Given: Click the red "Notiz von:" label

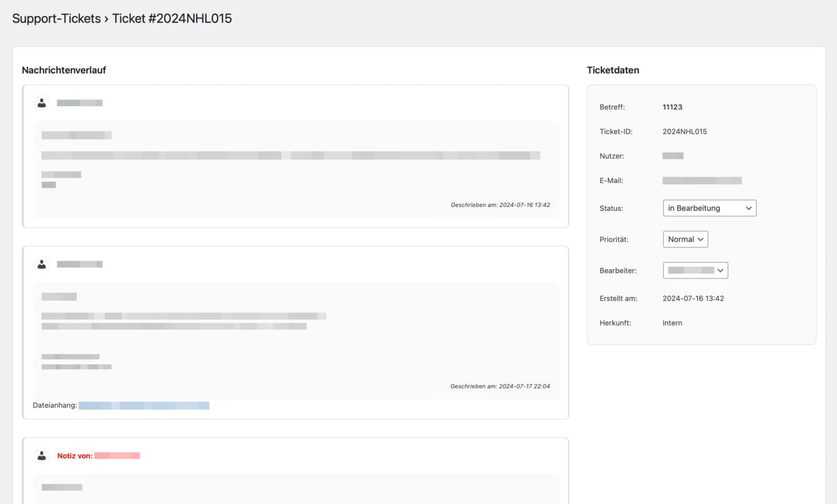Looking at the screenshot, I should 74,456.
